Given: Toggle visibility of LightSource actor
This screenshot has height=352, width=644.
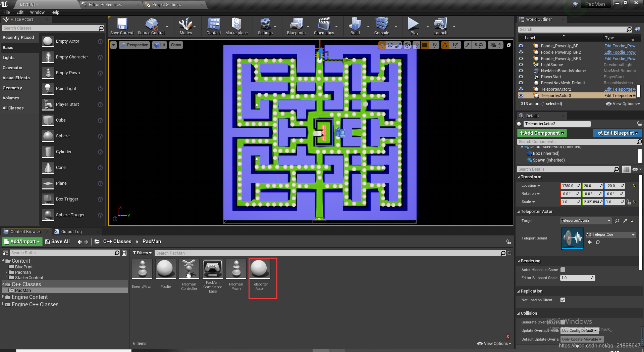Looking at the screenshot, I should coord(521,64).
